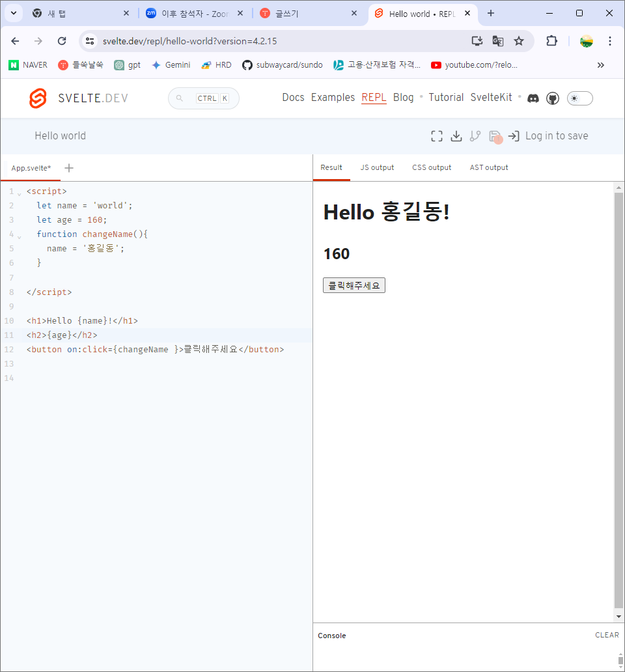Image resolution: width=625 pixels, height=672 pixels.
Task: Click the 클릭해주세요 button in result
Action: 354,285
